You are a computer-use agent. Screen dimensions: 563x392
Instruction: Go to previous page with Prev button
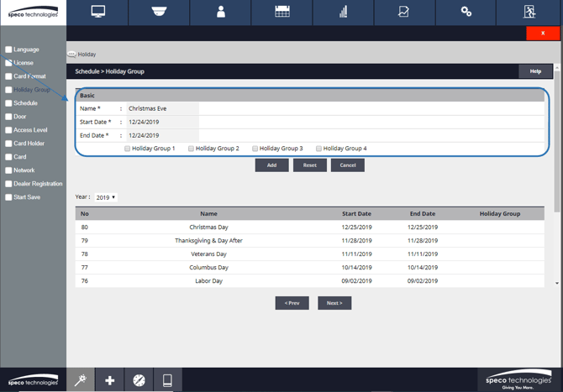click(x=292, y=303)
